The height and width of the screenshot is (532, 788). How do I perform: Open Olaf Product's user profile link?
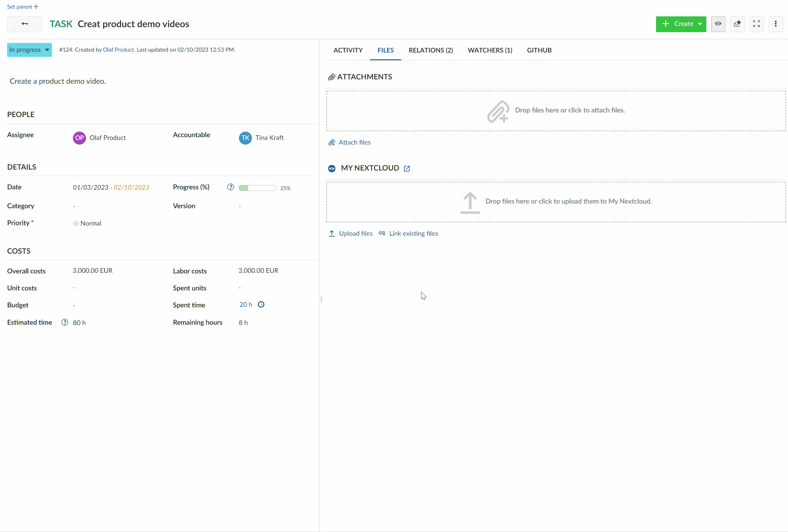pos(118,49)
